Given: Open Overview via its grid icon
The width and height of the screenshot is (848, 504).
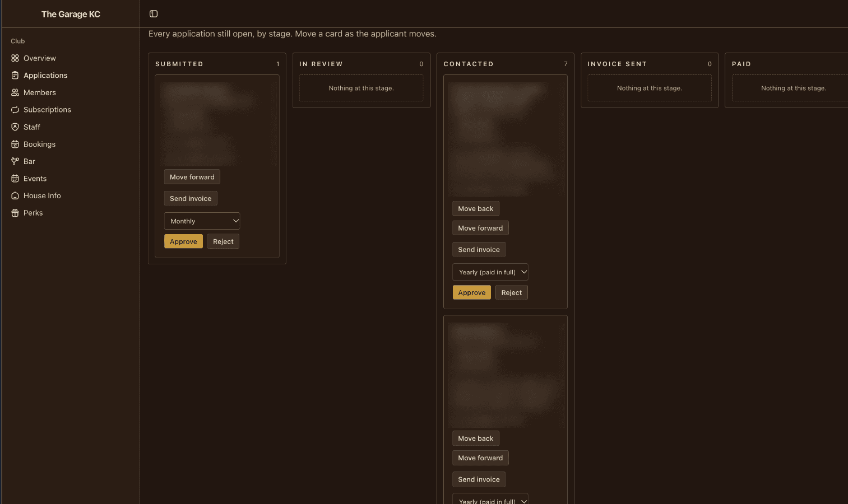Looking at the screenshot, I should 15,58.
